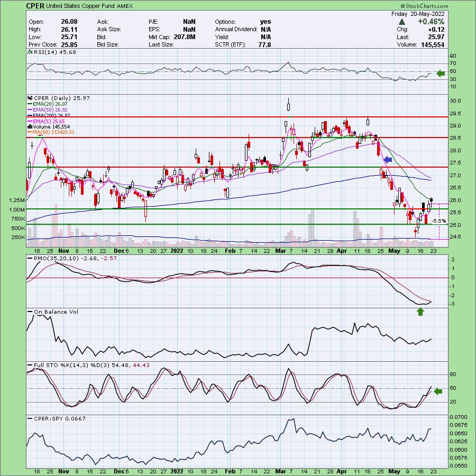Click the EMA(20) 26.07 legend entry
The width and height of the screenshot is (476, 476).
(x=48, y=104)
